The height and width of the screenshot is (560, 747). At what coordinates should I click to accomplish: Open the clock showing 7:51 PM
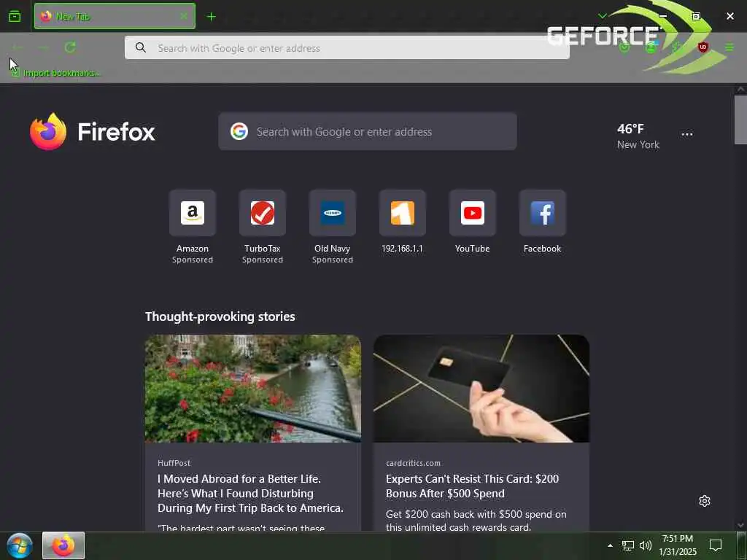point(678,545)
